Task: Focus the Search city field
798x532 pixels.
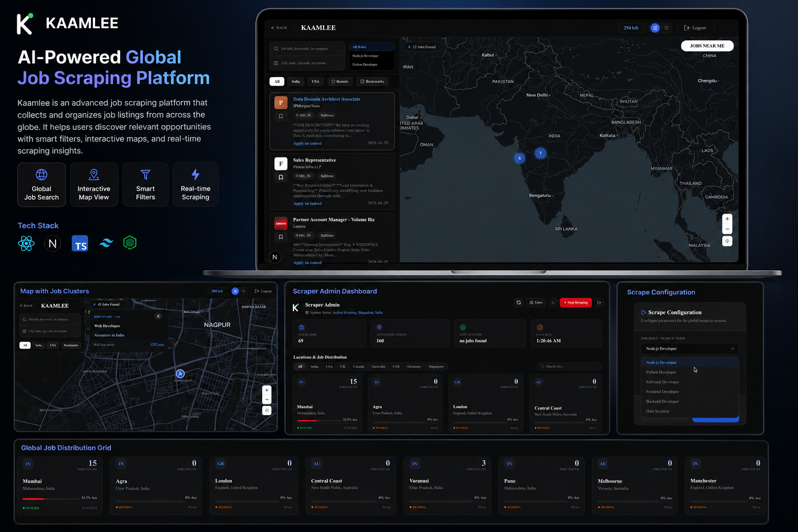Action: 569,367
